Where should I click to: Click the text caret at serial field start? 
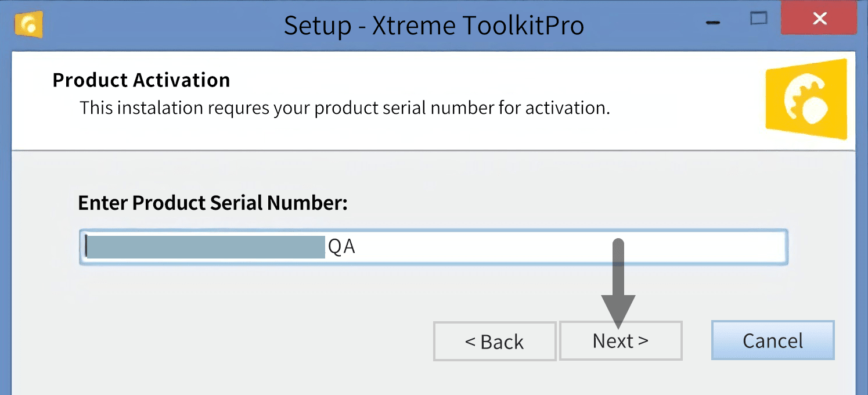[x=85, y=246]
